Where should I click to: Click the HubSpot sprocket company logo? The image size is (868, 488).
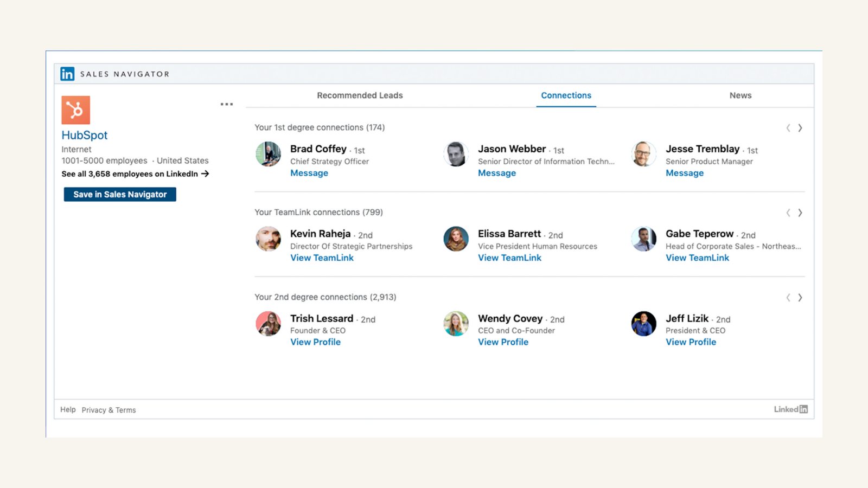coord(75,110)
